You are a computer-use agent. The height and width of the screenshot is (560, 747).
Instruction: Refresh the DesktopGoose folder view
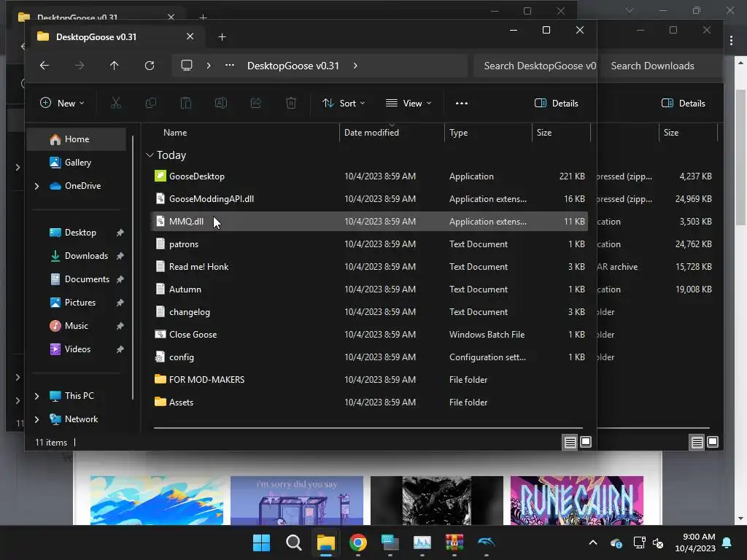pos(150,66)
